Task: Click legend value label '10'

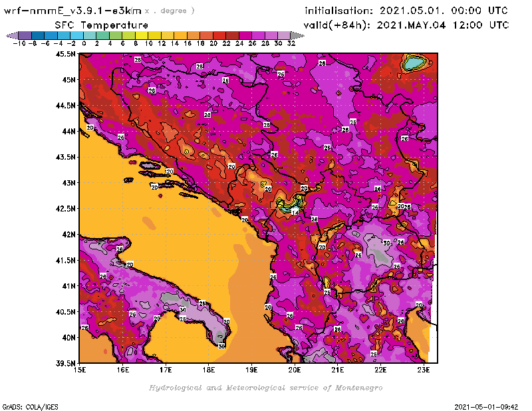Action: coord(148,43)
